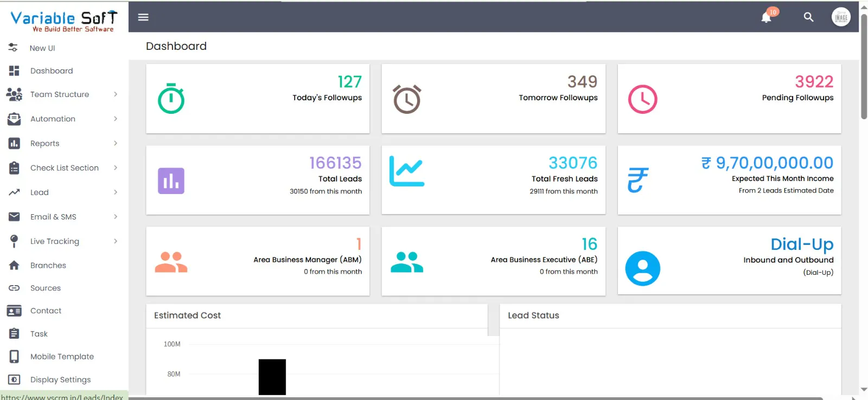Click the alarm clock icon for Tomorrow Followups

coord(407,99)
